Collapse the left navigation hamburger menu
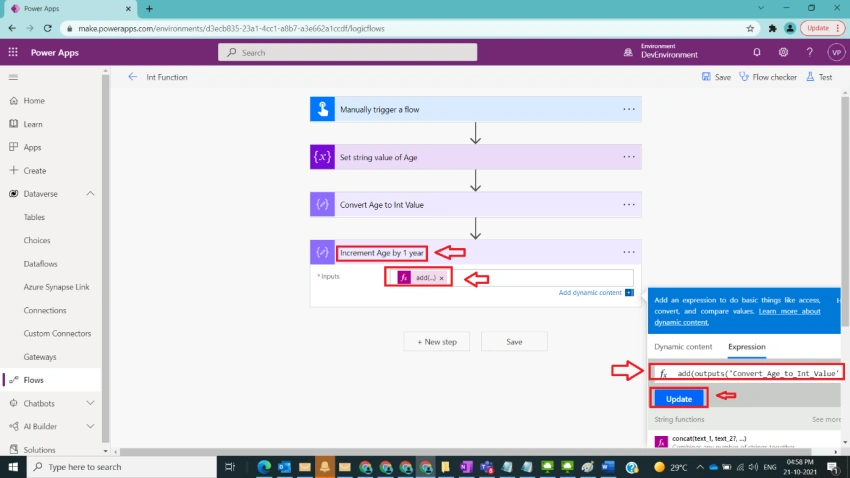 (x=13, y=77)
